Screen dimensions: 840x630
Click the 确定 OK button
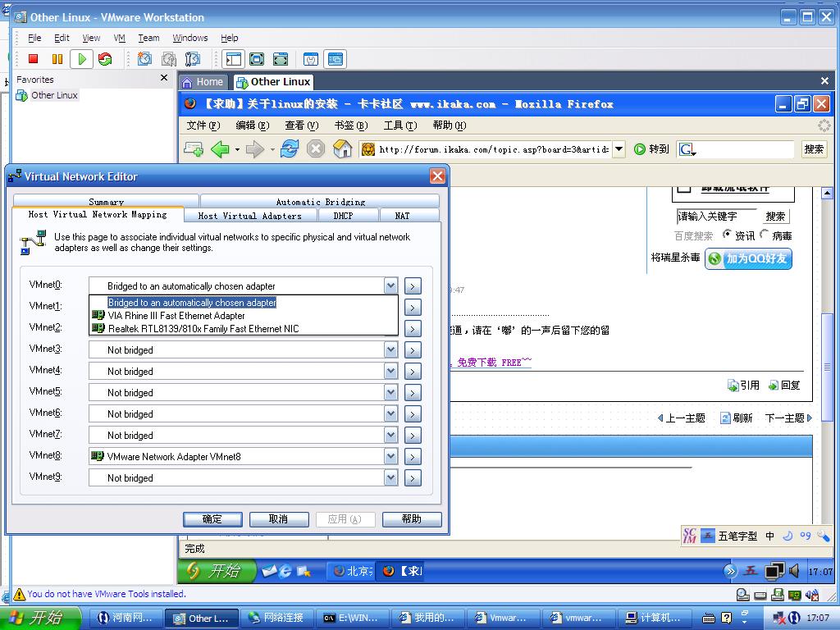212,519
